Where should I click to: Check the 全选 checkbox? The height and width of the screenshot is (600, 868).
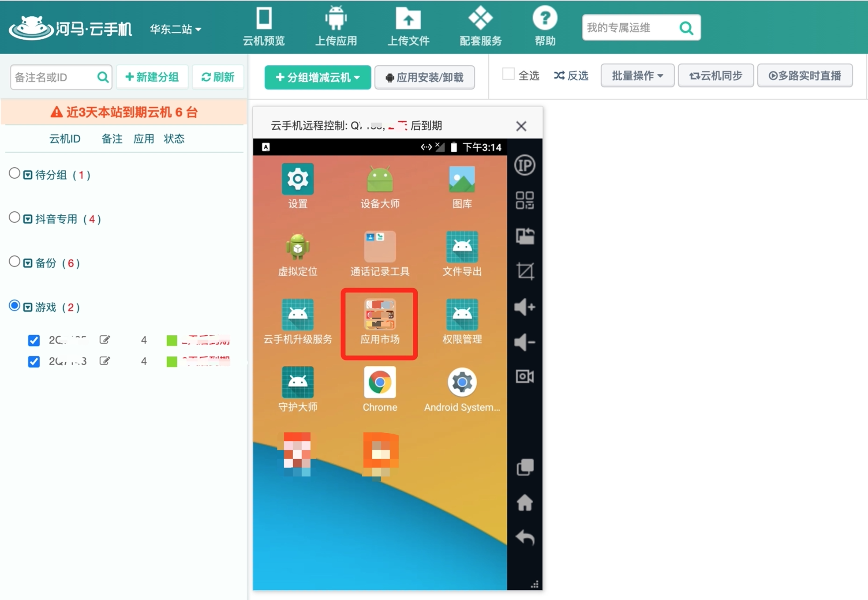coord(508,74)
